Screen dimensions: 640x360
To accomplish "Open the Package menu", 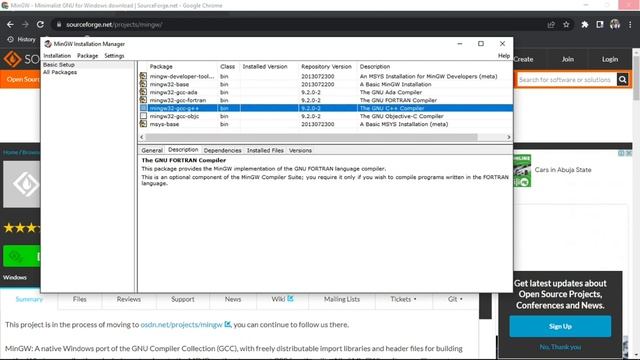I will (x=87, y=56).
